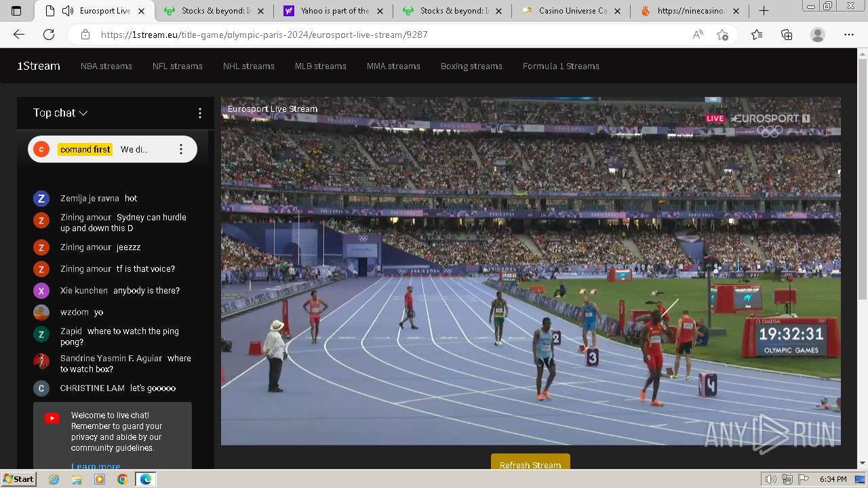Open the tab actions menu icon
Viewport: 868px width, 488px height.
[16, 11]
